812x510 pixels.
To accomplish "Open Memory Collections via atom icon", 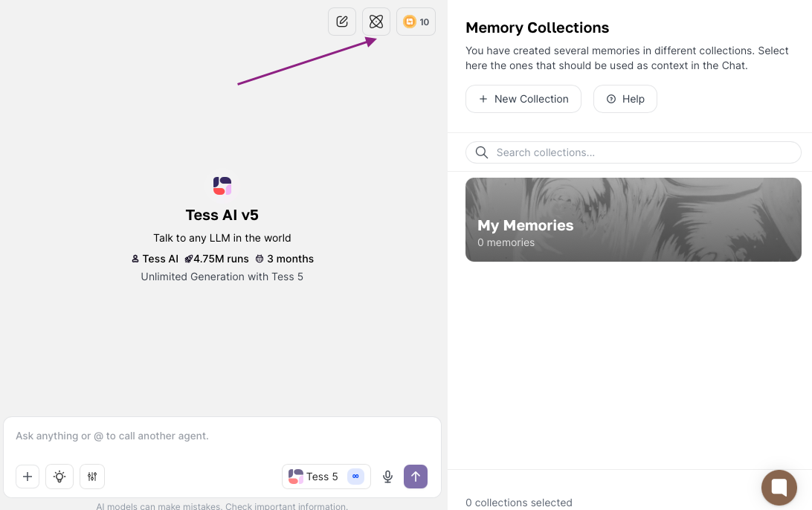I will tap(376, 22).
